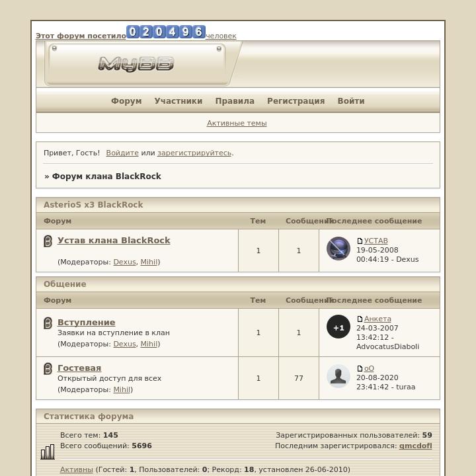Open moderator Mihil in Гостевая row

click(122, 389)
